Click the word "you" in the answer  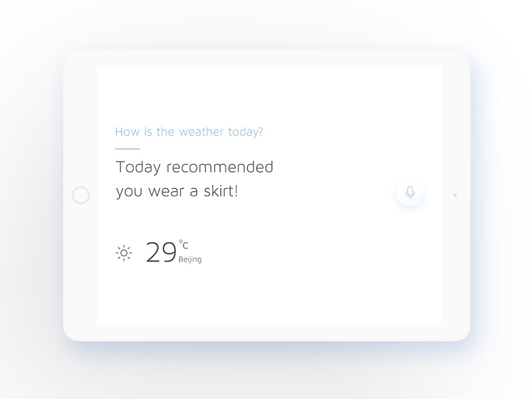point(129,193)
